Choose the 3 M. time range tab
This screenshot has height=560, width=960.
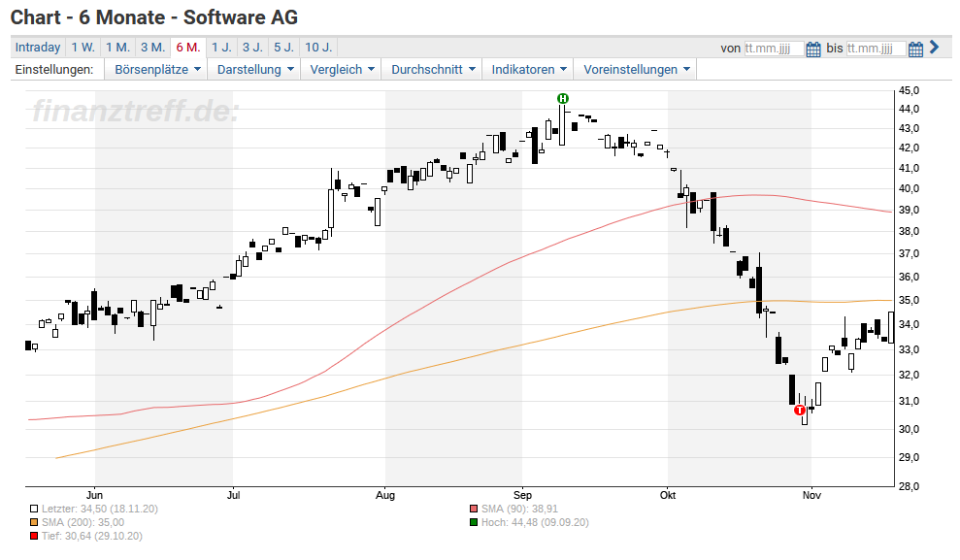click(x=153, y=48)
